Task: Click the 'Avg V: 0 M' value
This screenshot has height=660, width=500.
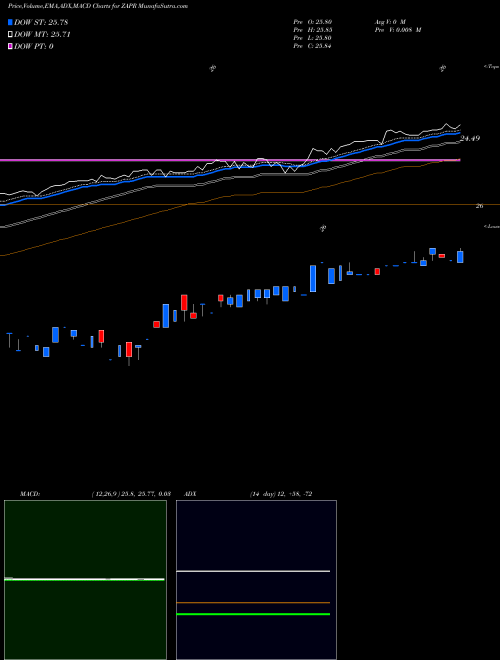Action: 389,21
